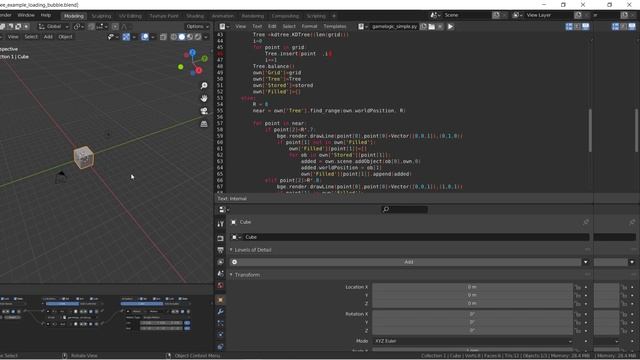
Task: Open the Global transform orientation dropdown
Action: click(54, 27)
